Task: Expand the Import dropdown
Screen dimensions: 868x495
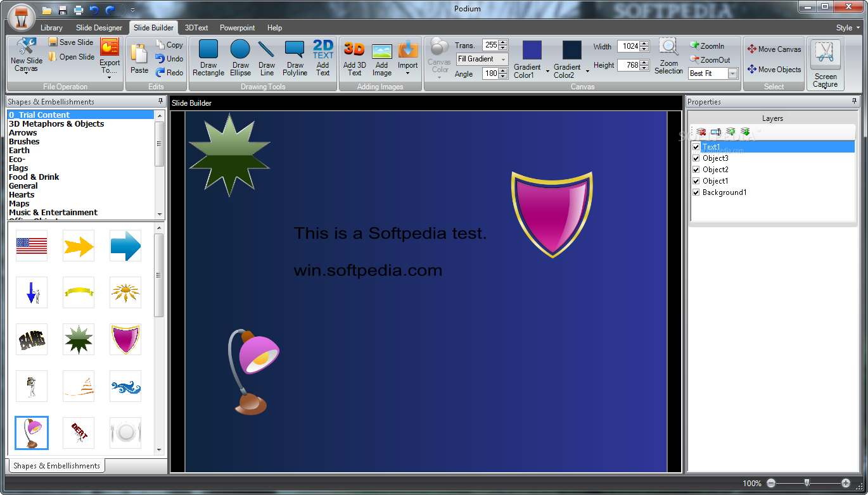Action: pyautogui.click(x=407, y=73)
